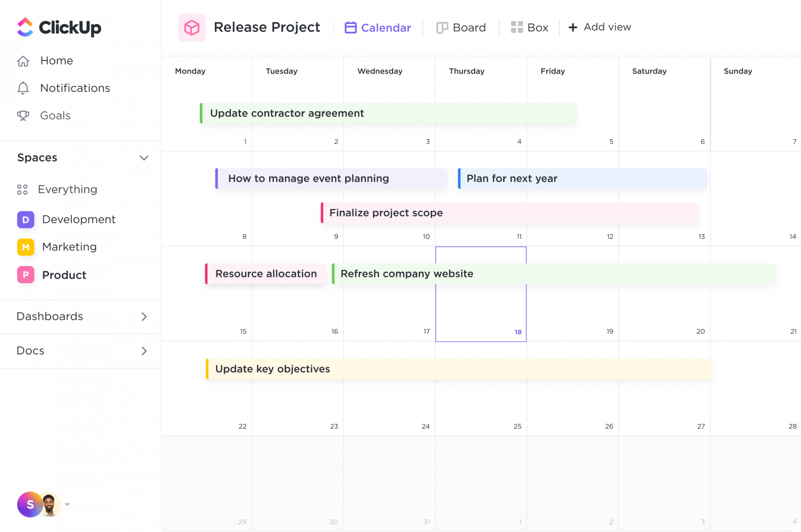Open the Refresh company website task
Image resolution: width=801 pixels, height=532 pixels.
[x=406, y=273]
